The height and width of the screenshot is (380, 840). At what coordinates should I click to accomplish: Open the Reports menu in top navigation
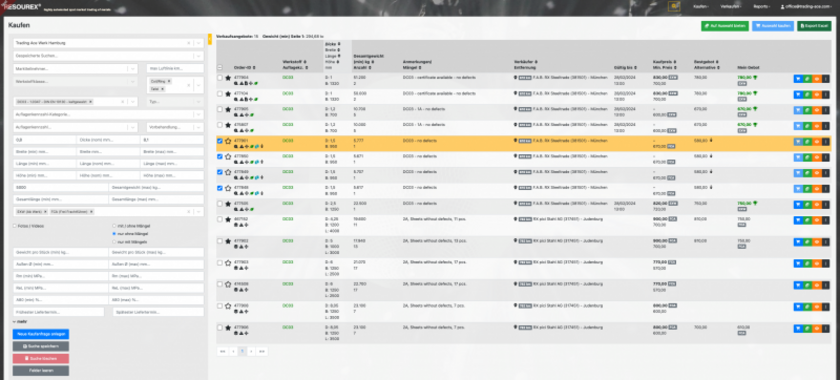762,6
